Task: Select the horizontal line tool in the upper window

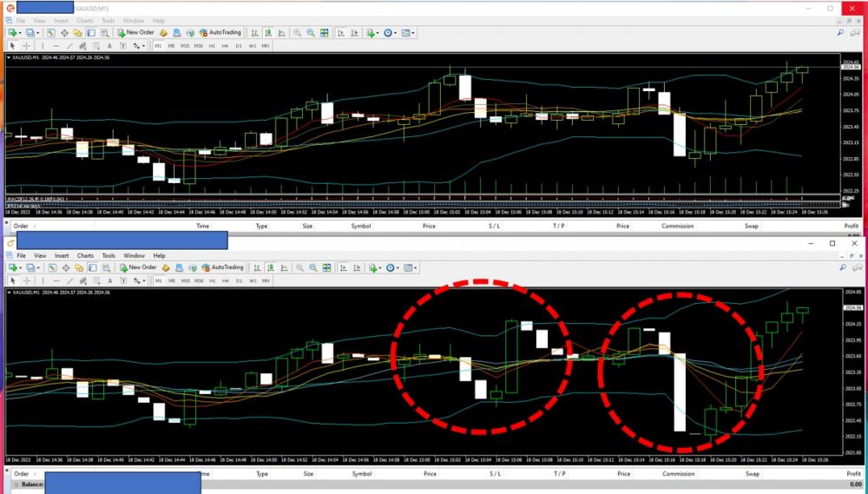Action: point(56,45)
